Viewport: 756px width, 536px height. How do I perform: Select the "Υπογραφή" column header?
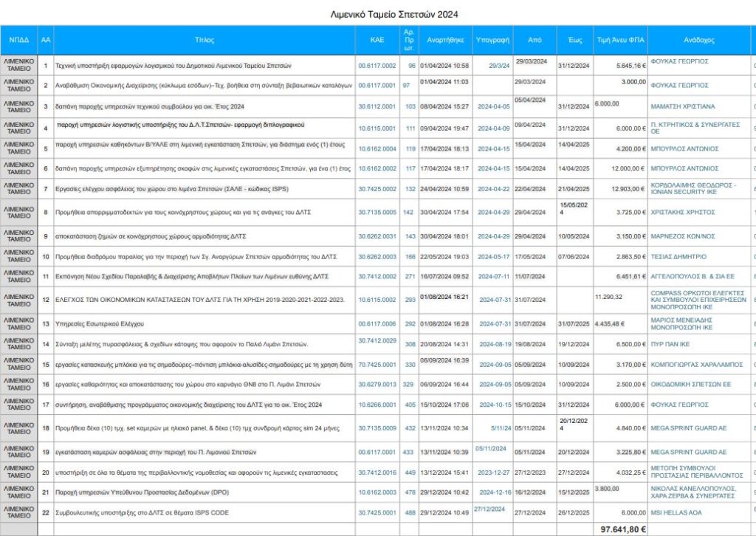pos(495,40)
